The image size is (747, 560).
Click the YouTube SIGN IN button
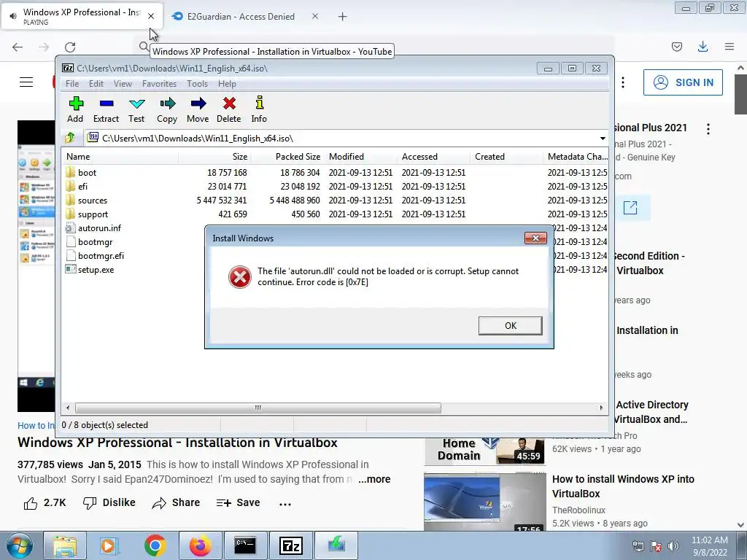tap(683, 82)
